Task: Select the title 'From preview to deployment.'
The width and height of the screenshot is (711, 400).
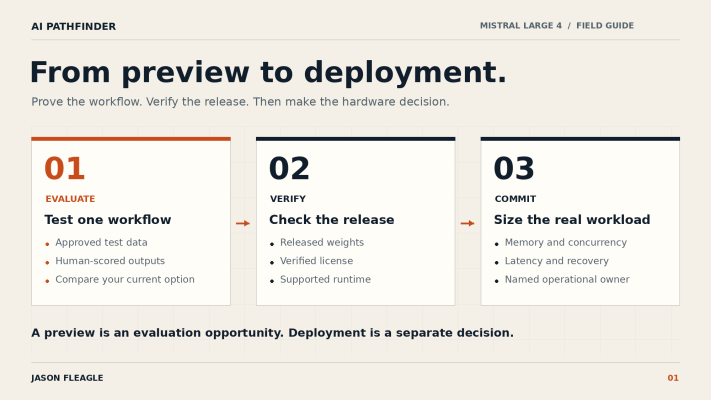Action: click(268, 73)
